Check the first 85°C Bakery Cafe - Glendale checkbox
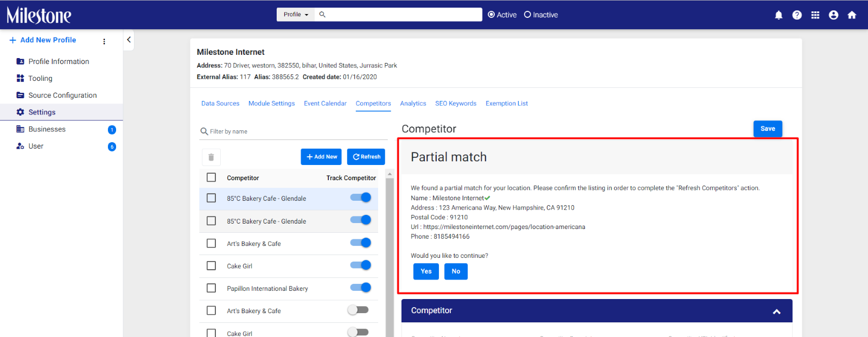The height and width of the screenshot is (337, 868). coord(212,198)
